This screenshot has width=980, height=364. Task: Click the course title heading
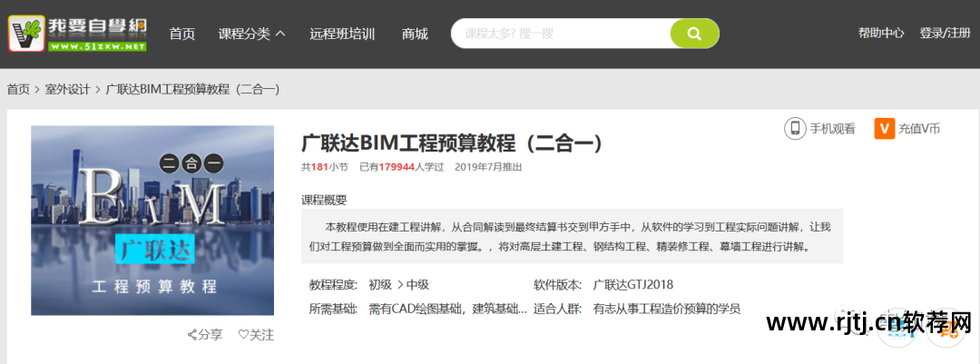pyautogui.click(x=453, y=143)
